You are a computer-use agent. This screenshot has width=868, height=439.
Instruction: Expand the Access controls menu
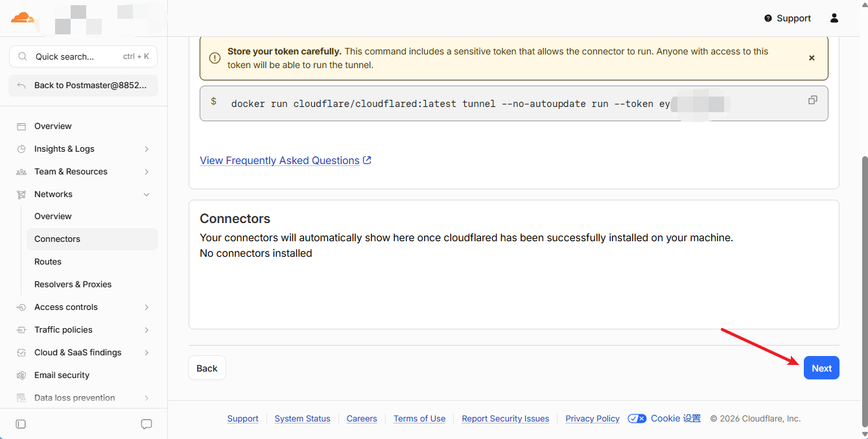tap(83, 307)
